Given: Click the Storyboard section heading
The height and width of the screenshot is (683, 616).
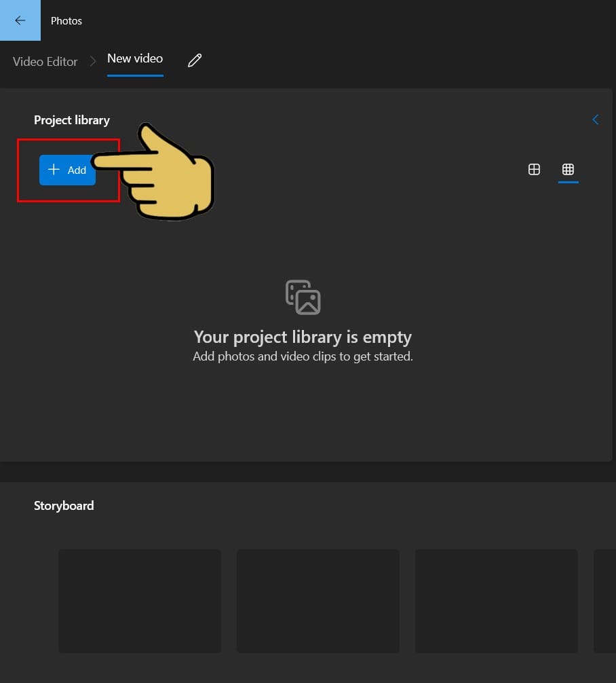Looking at the screenshot, I should tap(64, 506).
